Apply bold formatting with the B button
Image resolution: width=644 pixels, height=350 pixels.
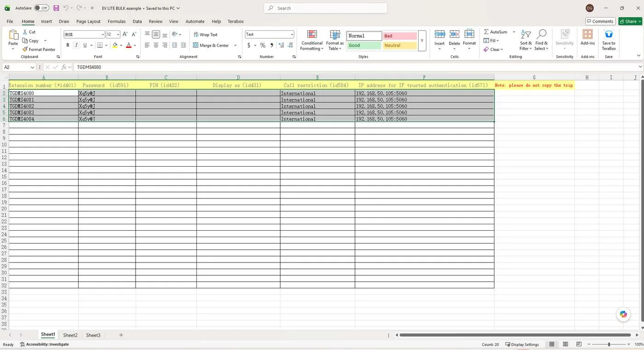pos(68,45)
